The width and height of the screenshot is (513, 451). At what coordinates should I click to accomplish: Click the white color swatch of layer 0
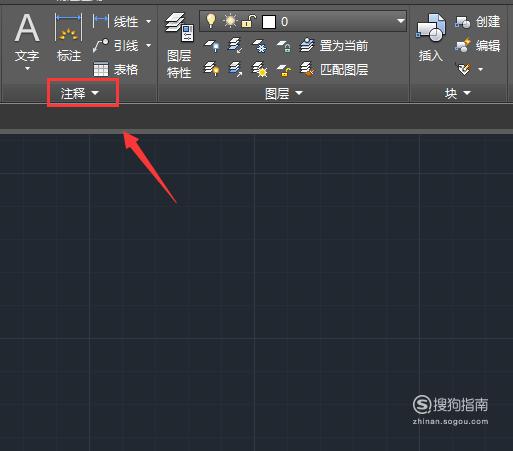tap(269, 22)
